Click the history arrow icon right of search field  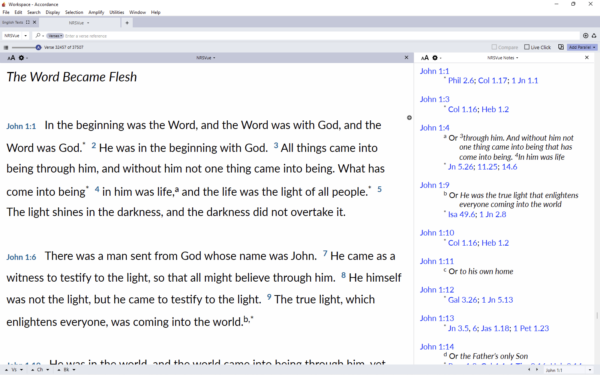tap(585, 36)
